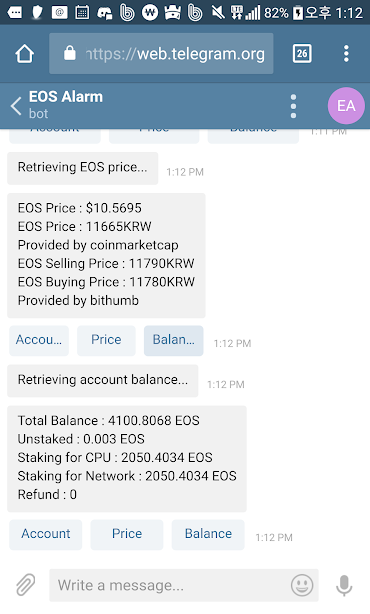The height and width of the screenshot is (614, 370).
Task: Tap the browser home icon
Action: [25, 54]
